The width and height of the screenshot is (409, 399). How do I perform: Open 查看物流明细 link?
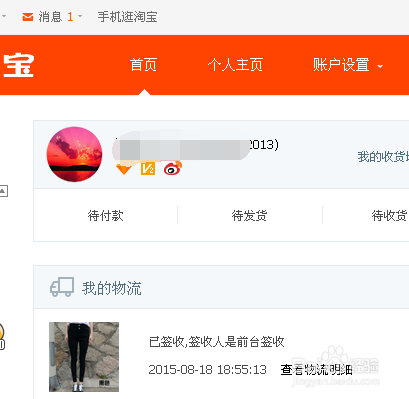click(316, 370)
